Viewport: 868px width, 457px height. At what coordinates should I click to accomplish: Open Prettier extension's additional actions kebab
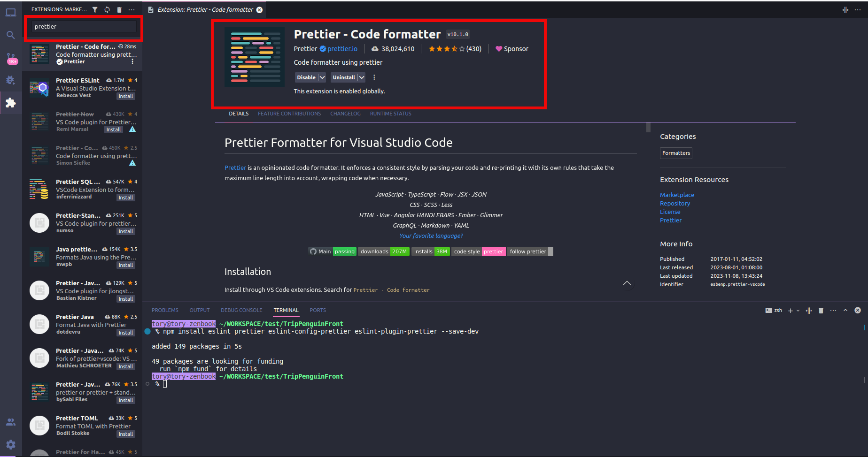point(374,77)
